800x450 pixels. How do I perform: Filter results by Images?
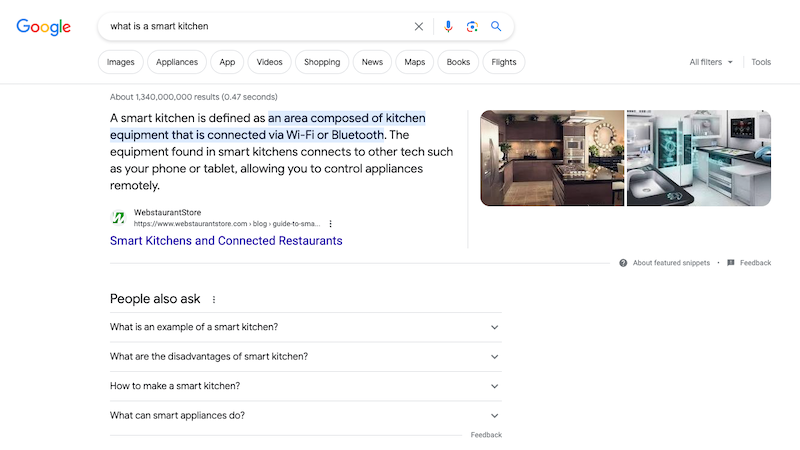coord(120,62)
